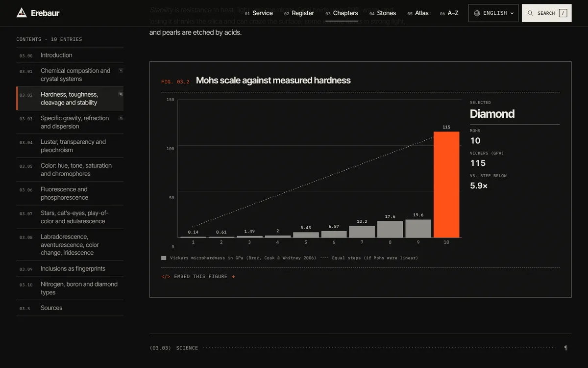Click the magnifying glass search icon
588x368 pixels.
pyautogui.click(x=530, y=13)
